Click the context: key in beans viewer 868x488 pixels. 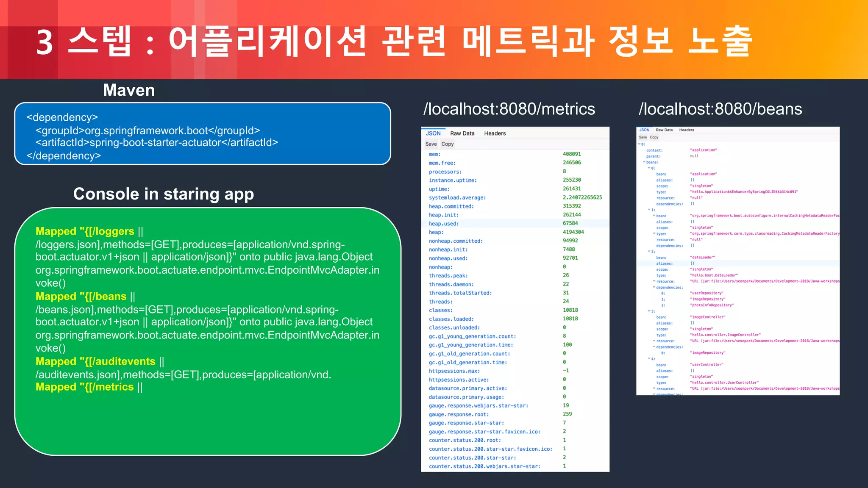654,150
